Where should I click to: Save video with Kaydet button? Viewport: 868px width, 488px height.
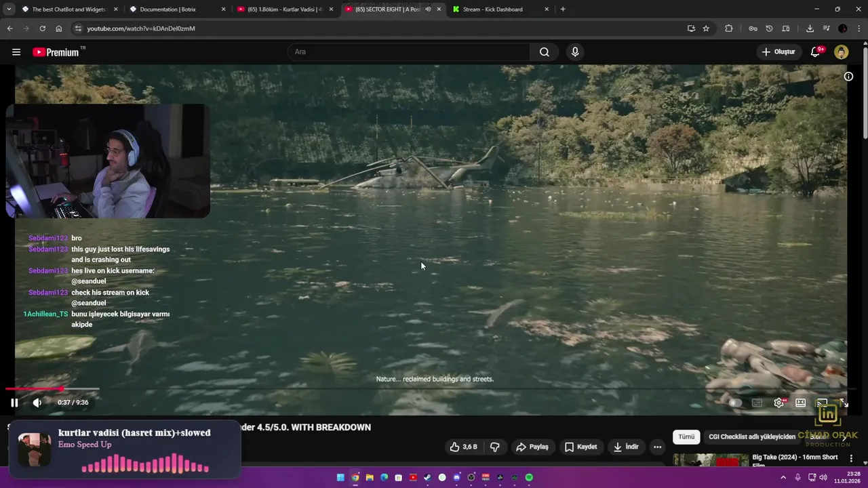(581, 447)
